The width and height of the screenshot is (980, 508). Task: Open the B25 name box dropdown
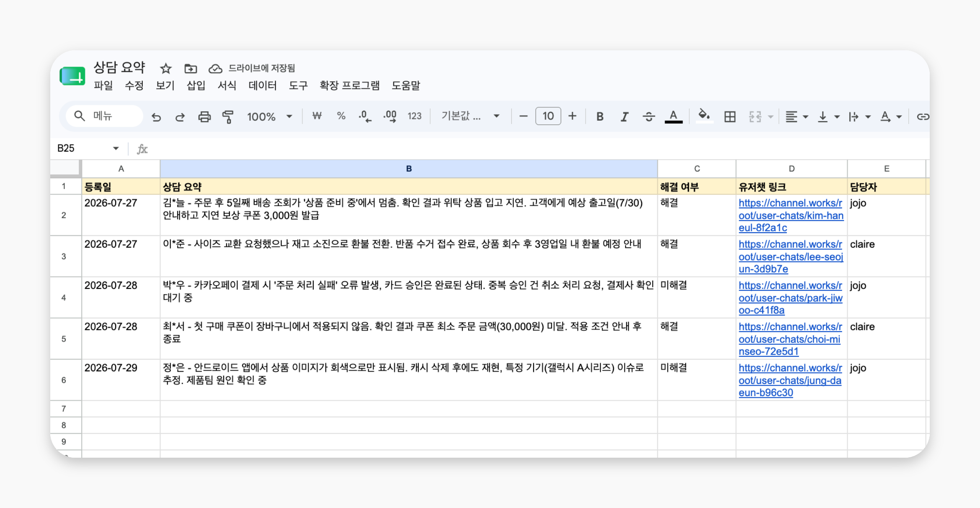tap(116, 148)
